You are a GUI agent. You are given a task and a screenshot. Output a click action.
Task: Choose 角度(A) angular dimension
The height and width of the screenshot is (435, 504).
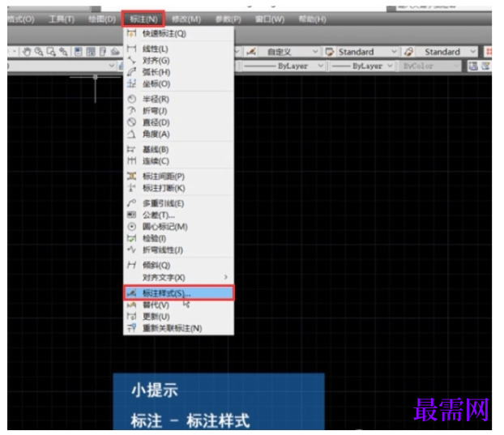click(179, 134)
